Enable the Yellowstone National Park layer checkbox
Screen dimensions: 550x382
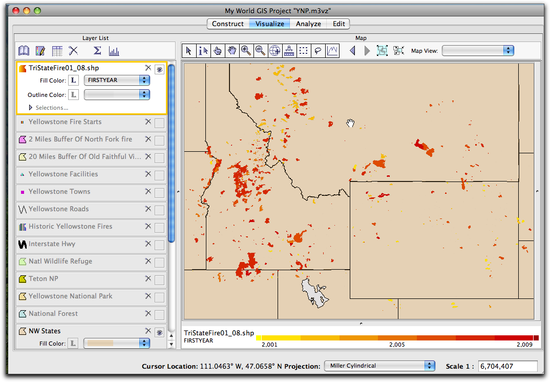click(x=160, y=297)
